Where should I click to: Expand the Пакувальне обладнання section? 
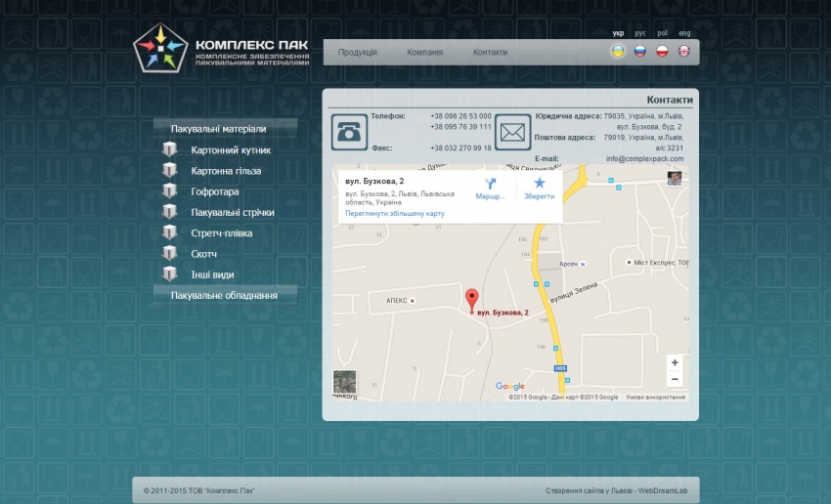(x=224, y=295)
